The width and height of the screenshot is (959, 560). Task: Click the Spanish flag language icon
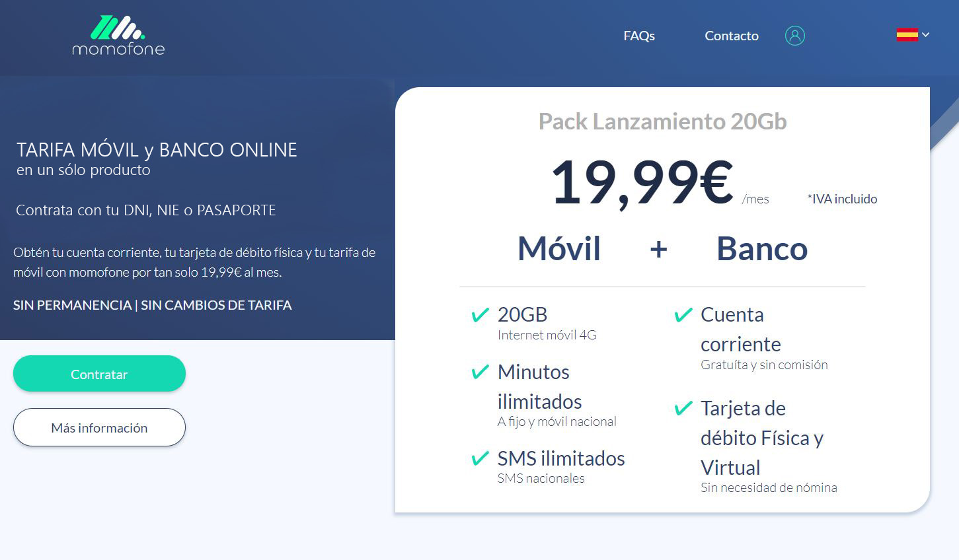click(907, 34)
